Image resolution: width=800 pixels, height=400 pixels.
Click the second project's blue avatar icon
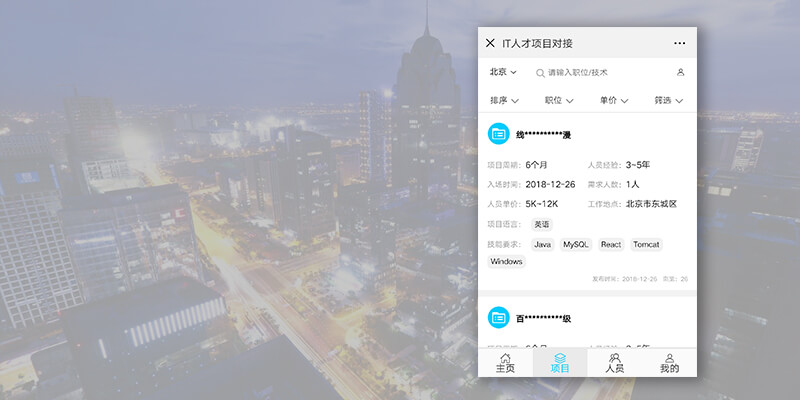498,318
